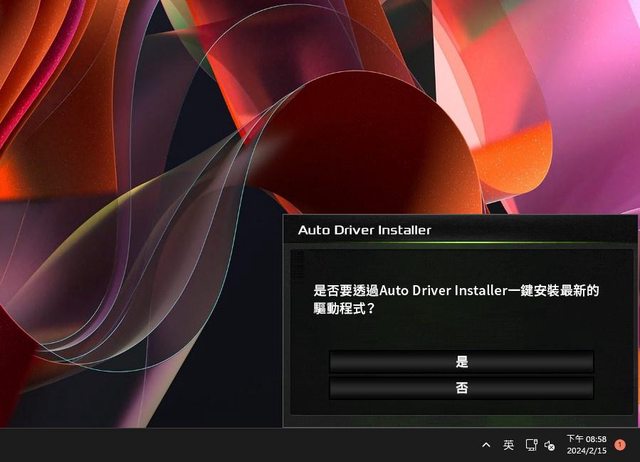Open network settings from the tray icon
This screenshot has width=640, height=462.
532,445
